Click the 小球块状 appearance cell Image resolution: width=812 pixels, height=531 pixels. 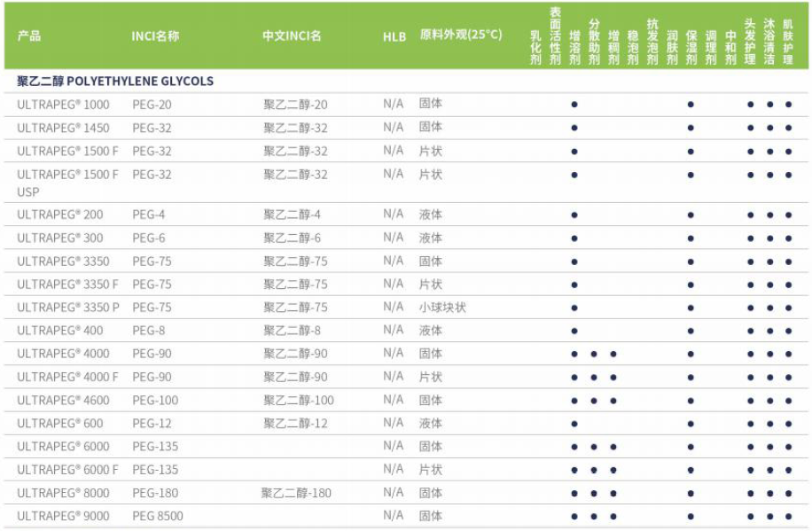point(442,308)
